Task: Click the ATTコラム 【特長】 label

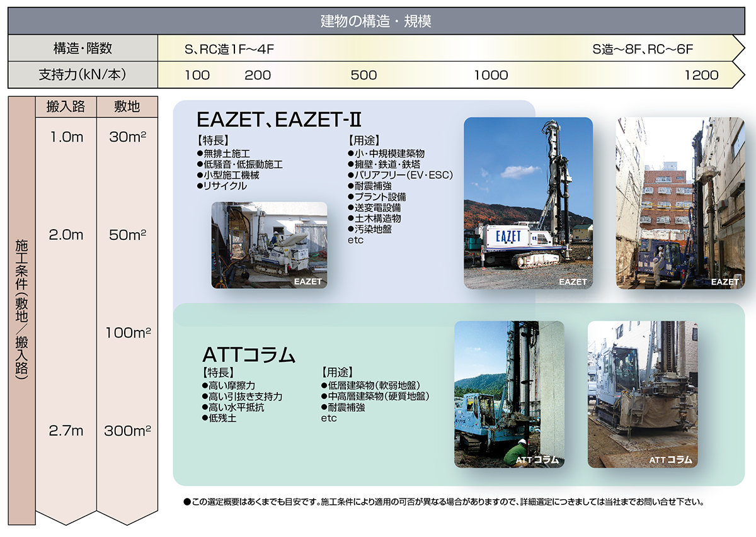Action: [219, 373]
